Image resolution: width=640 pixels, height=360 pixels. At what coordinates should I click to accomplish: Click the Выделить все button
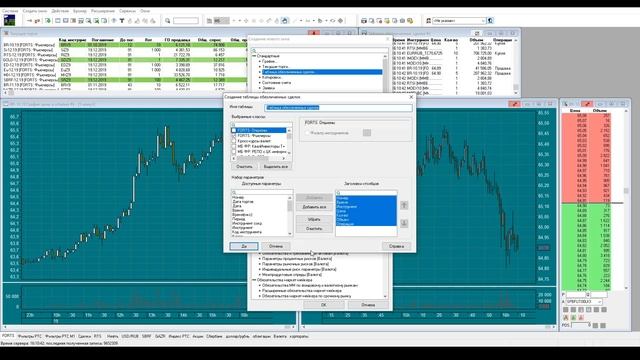pos(276,167)
